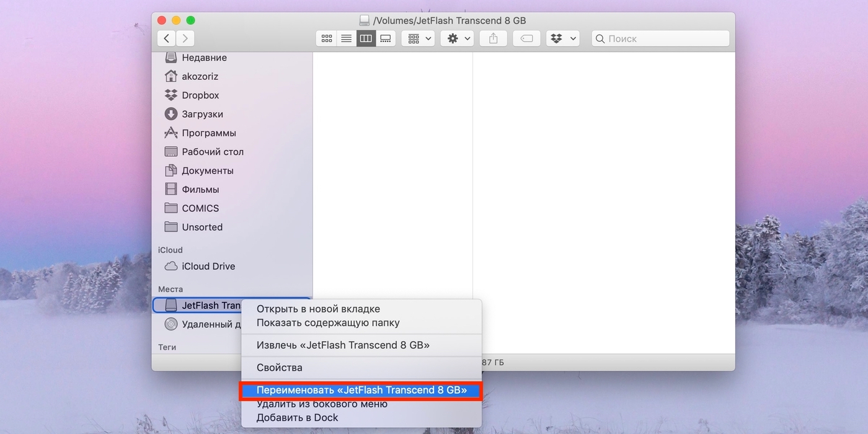The image size is (868, 434).
Task: Switch to list view
Action: 346,38
